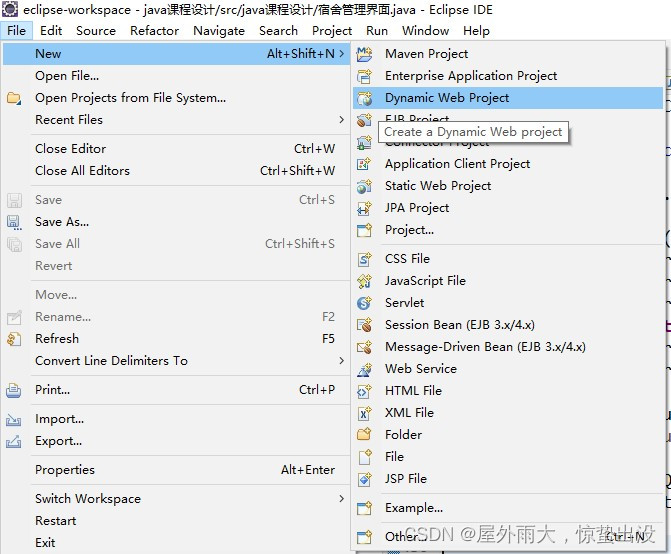This screenshot has width=671, height=554.
Task: Click the Message-Driven Bean icon
Action: [364, 347]
